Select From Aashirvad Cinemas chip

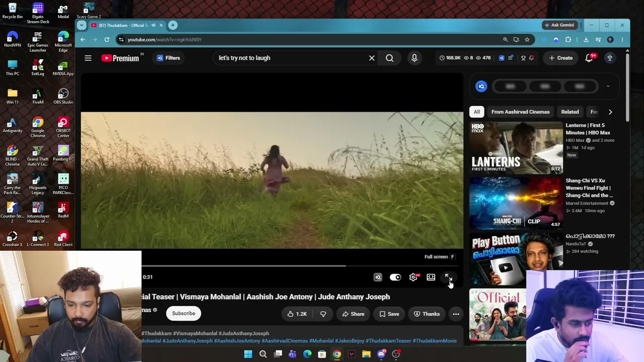(x=520, y=112)
